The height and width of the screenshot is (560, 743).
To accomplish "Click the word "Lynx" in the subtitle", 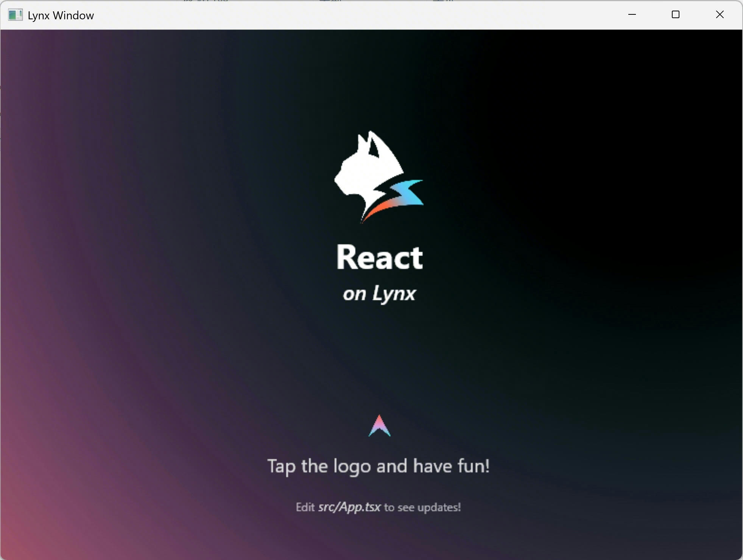I will pos(394,294).
